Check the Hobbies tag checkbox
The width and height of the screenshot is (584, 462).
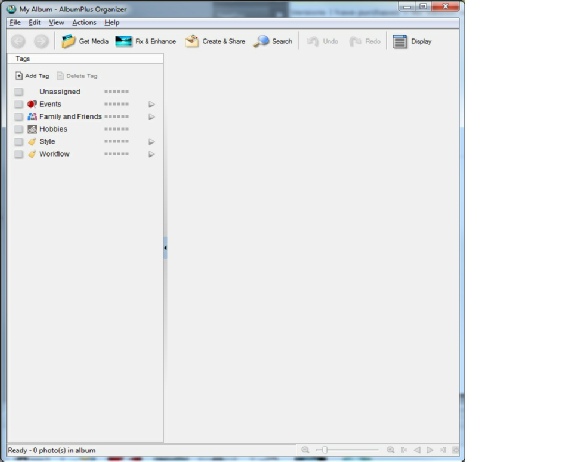pos(19,129)
